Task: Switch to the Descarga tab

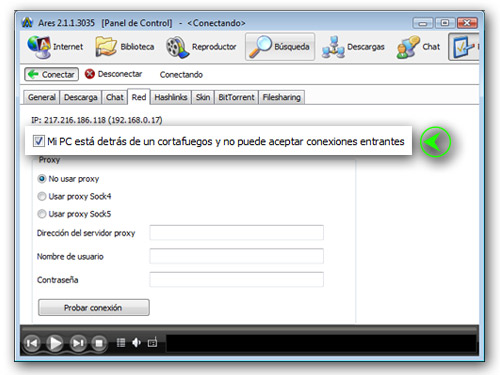Action: 80,97
